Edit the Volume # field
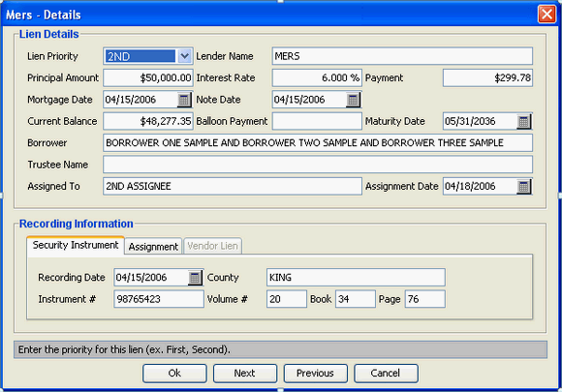This screenshot has height=392, width=562. tap(287, 299)
